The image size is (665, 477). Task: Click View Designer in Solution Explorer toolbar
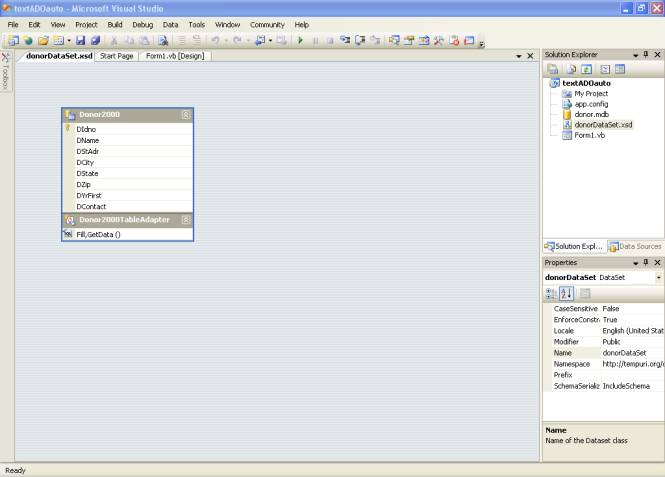(x=620, y=69)
